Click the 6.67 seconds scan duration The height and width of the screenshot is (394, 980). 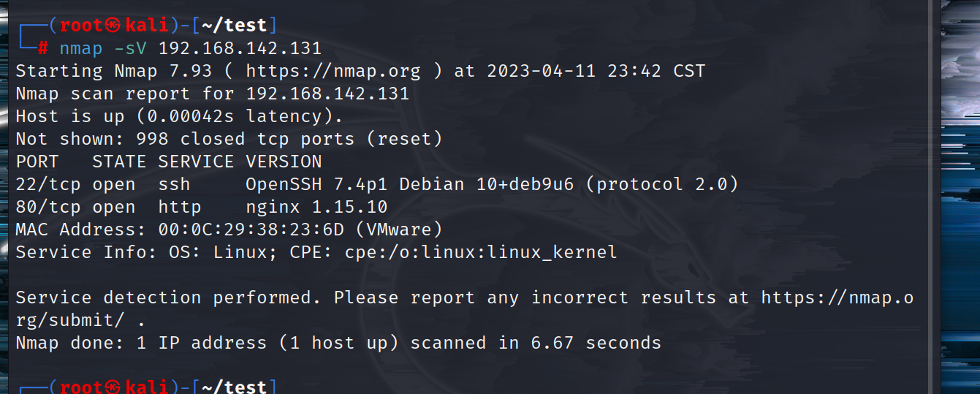[598, 343]
